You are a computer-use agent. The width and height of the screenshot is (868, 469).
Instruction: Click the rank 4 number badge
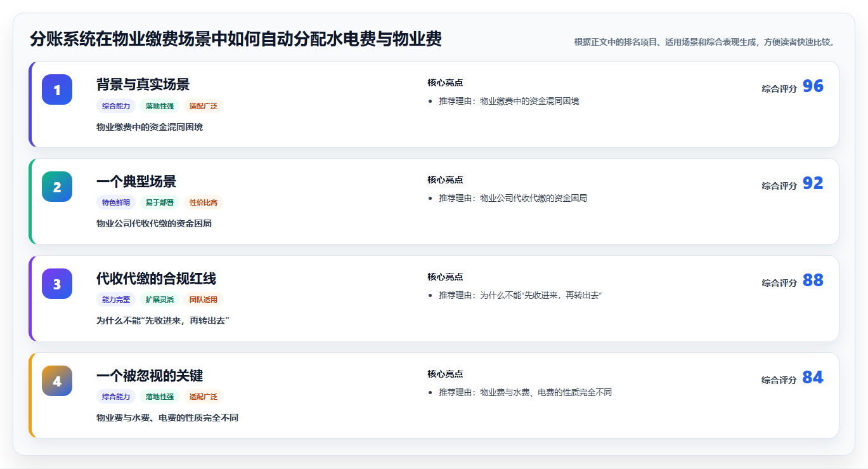(x=57, y=381)
